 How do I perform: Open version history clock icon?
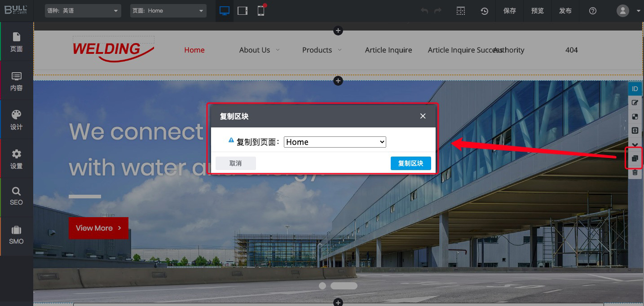coord(484,11)
